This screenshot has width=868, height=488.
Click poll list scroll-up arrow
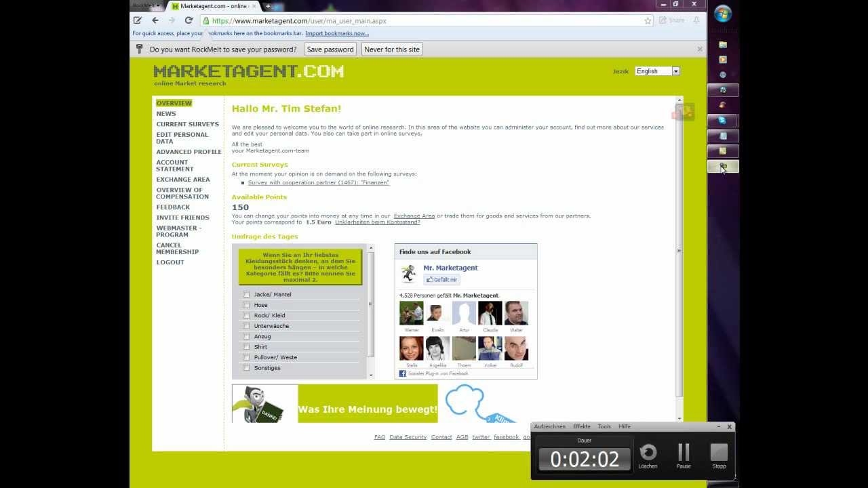(x=371, y=248)
